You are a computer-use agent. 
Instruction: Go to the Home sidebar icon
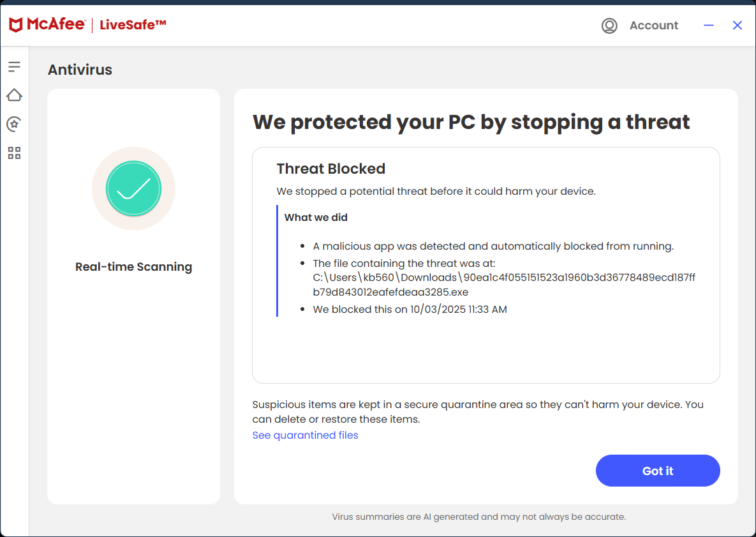coord(14,95)
